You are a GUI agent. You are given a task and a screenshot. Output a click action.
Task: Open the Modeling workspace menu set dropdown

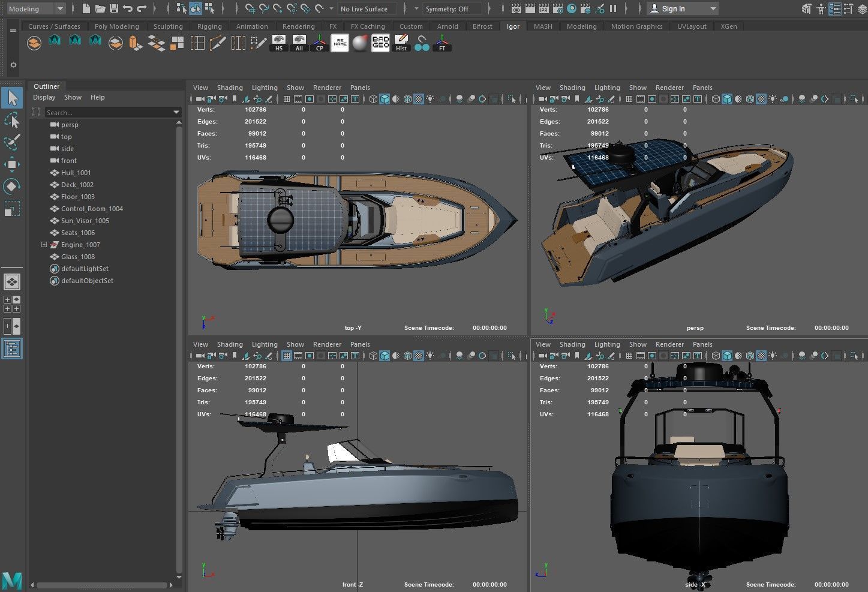tap(36, 8)
